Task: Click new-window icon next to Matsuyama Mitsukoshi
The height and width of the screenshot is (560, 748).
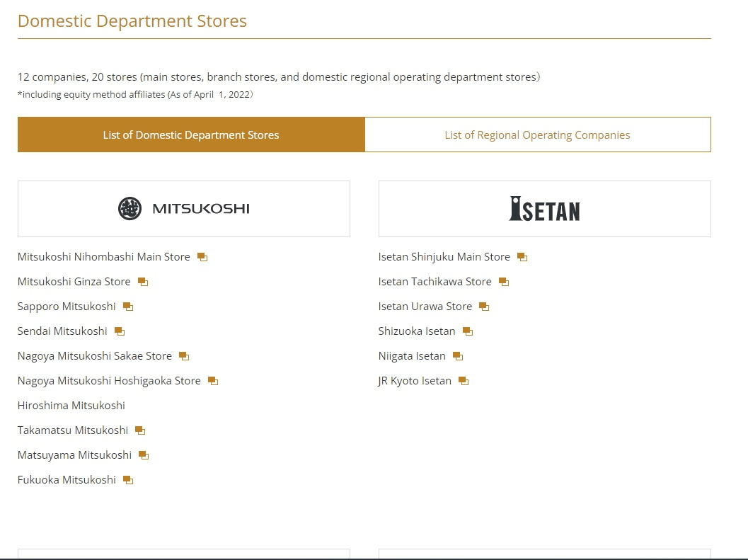Action: [144, 456]
